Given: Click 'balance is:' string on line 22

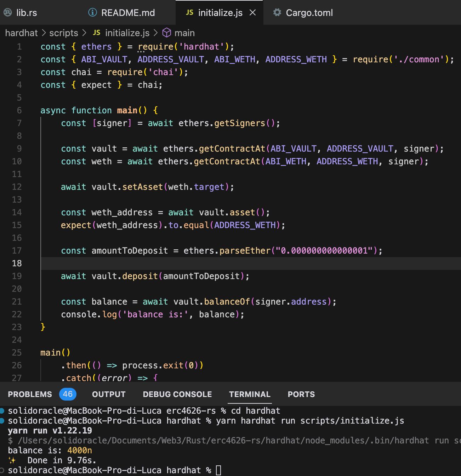Looking at the screenshot, I should (155, 314).
